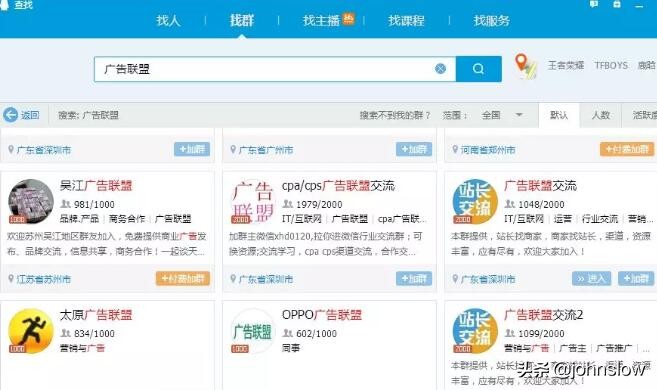This screenshot has width=657, height=390.
Task: Click the 602/1000 member count
Action: pyautogui.click(x=316, y=334)
